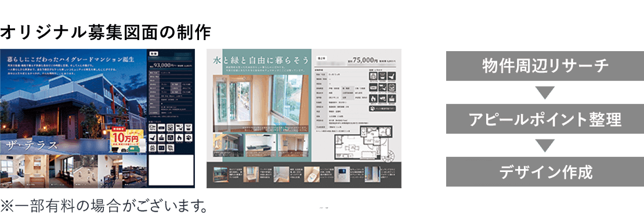This screenshot has width=644, height=215.
Task: Open the 水と緑と自由に暮らそう flyer image
Action: point(304,119)
